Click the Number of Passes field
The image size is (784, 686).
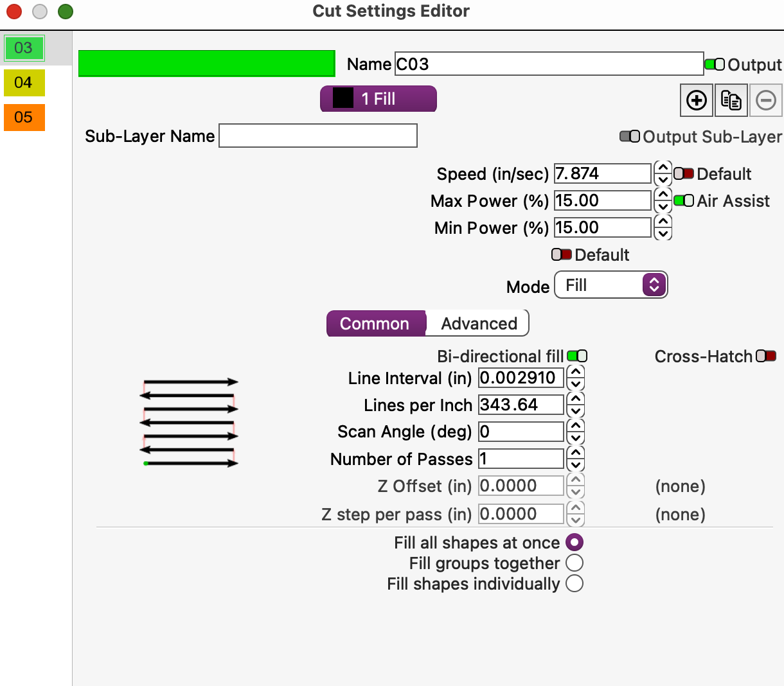pos(521,459)
